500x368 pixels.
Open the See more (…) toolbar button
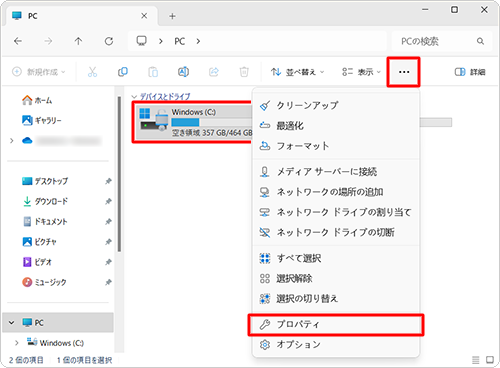(x=404, y=72)
